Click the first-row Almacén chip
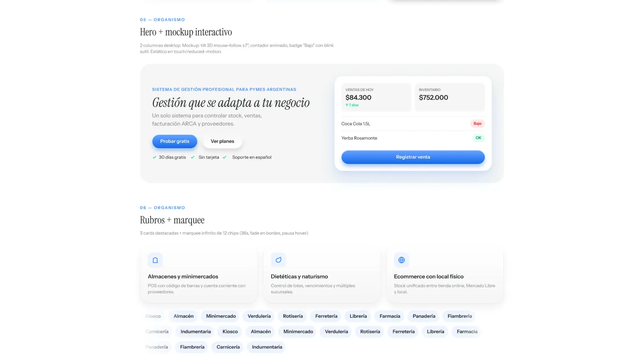The image size is (644, 362). point(183,316)
